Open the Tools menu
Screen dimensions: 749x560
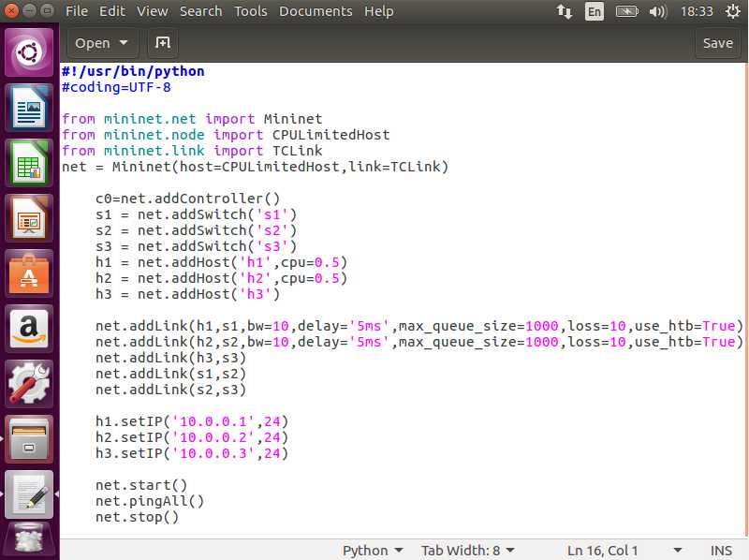(250, 11)
